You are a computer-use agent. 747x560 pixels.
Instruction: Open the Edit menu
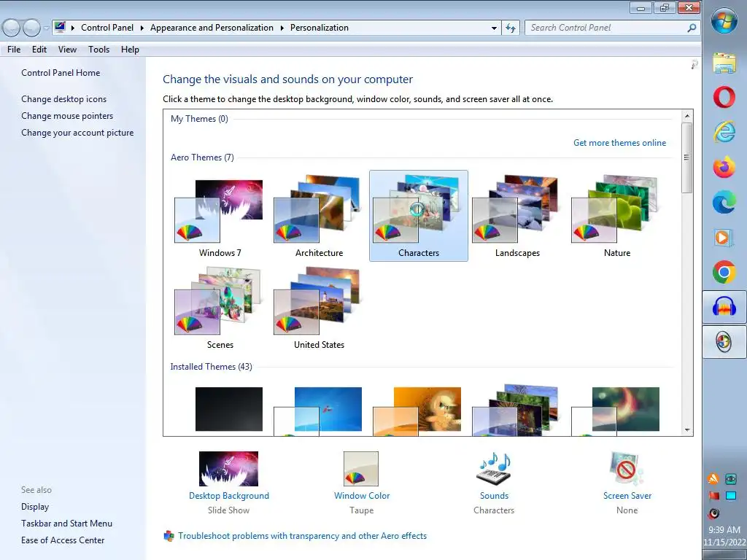(39, 50)
